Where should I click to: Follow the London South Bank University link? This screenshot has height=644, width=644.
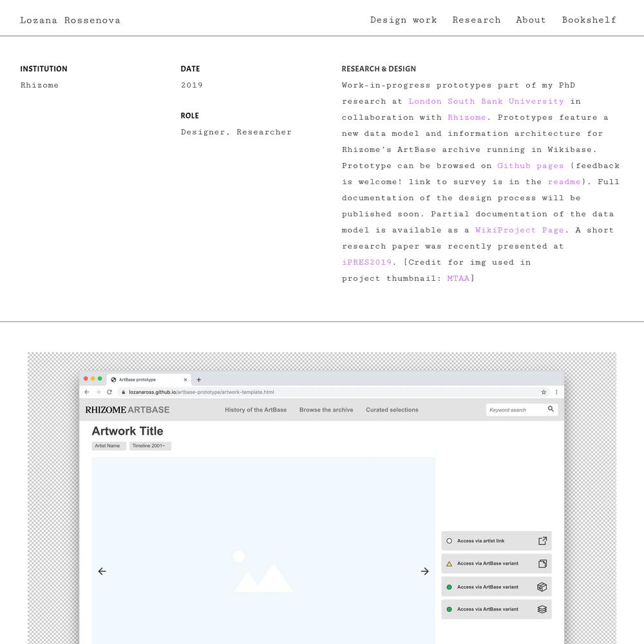(486, 101)
